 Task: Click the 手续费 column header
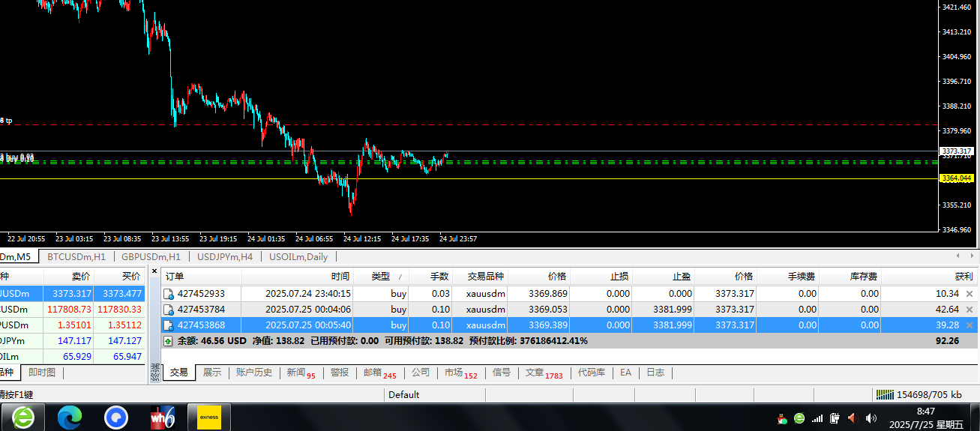click(x=788, y=277)
